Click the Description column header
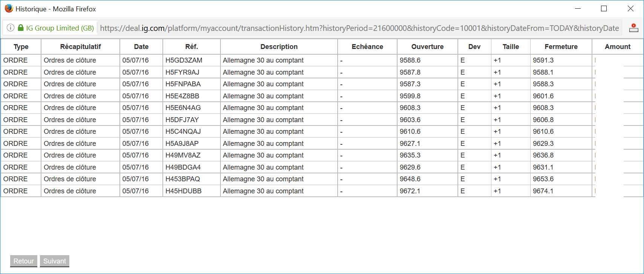Viewport: 644px width, 274px height. click(279, 47)
